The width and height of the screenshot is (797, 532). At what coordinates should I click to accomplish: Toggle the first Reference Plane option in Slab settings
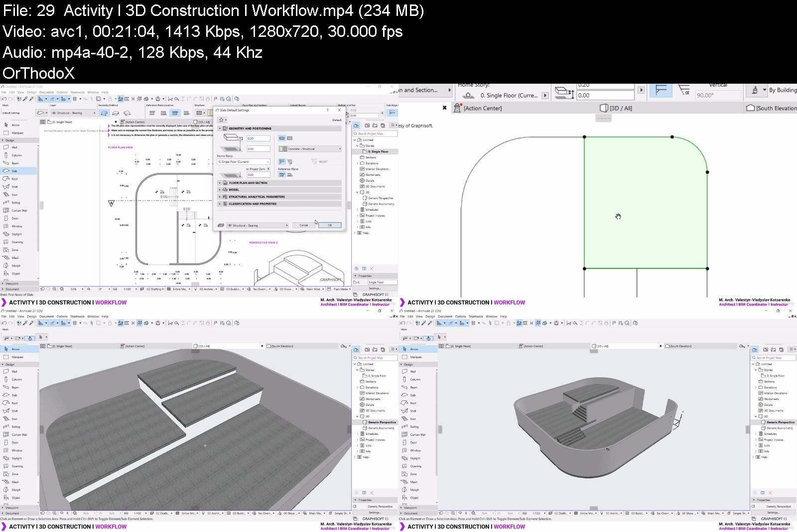point(282,174)
